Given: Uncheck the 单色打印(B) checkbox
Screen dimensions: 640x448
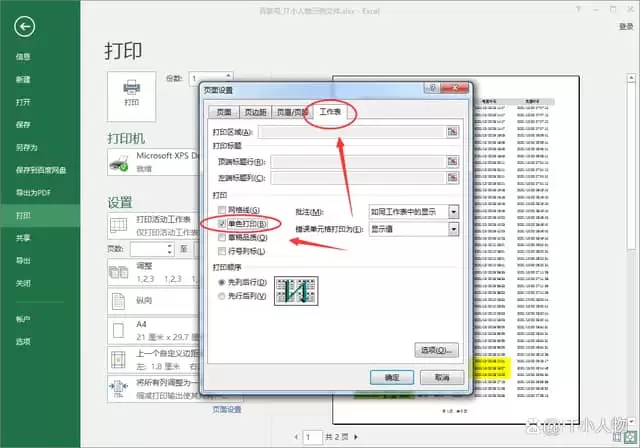Looking at the screenshot, I should (222, 224).
